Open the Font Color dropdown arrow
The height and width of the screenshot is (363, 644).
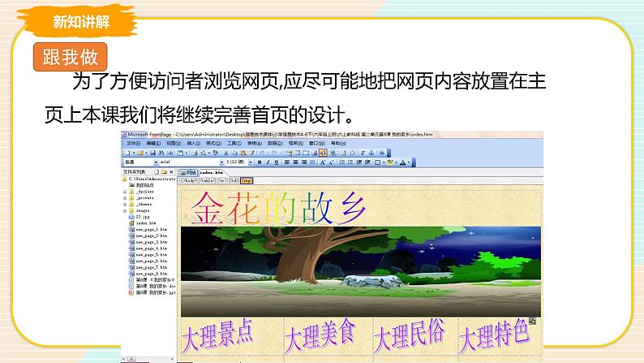[x=409, y=162]
